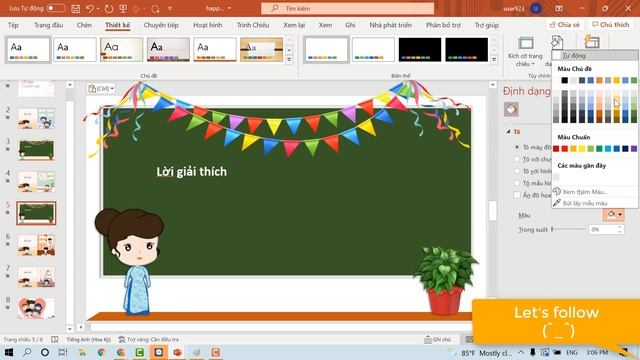640x360 pixels.
Task: Open the Màu fill color dropdown button
Action: [x=613, y=215]
